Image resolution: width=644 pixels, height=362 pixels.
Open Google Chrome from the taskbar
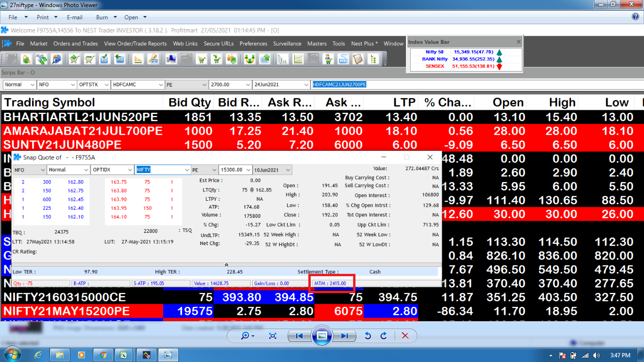coord(103,355)
